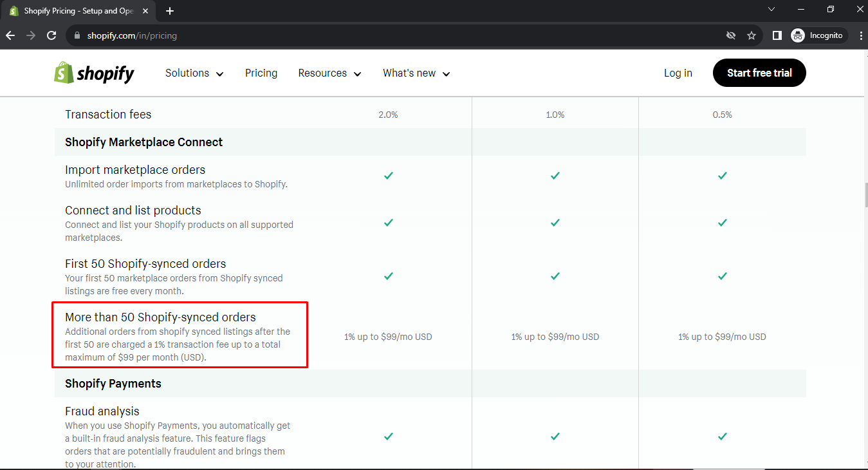Click third plan checkmark for Import marketplace orders
The height and width of the screenshot is (470, 868).
(723, 175)
